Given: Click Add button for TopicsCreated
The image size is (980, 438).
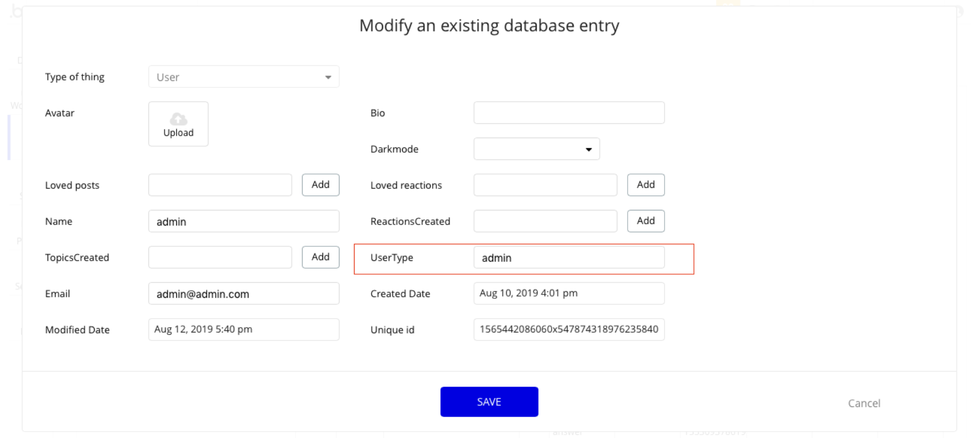Looking at the screenshot, I should tap(320, 257).
